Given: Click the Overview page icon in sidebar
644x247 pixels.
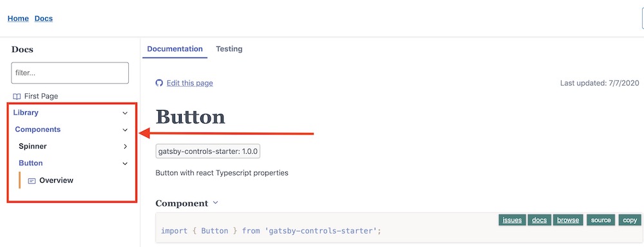Looking at the screenshot, I should (32, 181).
